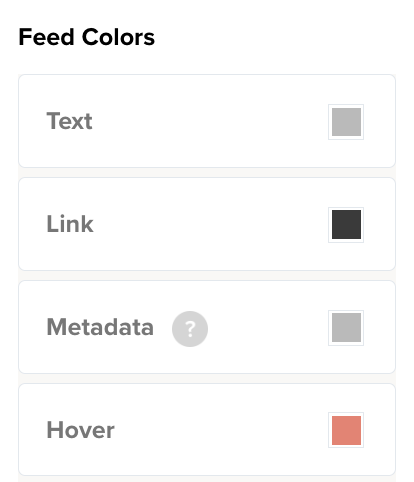Image resolution: width=414 pixels, height=482 pixels.
Task: Click empty area of the Metadata row
Action: click(x=267, y=327)
